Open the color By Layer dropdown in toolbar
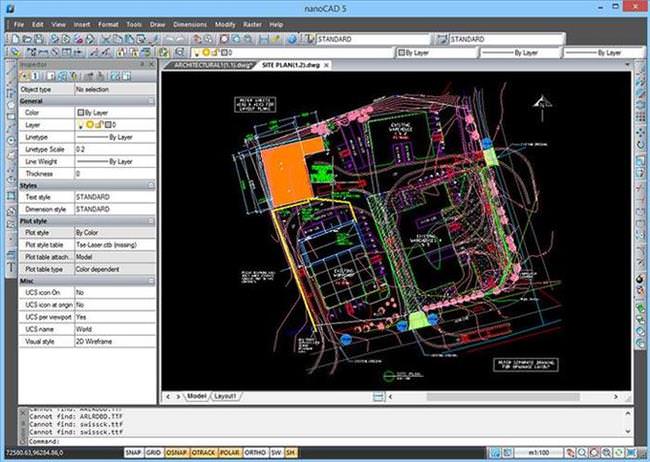 pos(437,53)
